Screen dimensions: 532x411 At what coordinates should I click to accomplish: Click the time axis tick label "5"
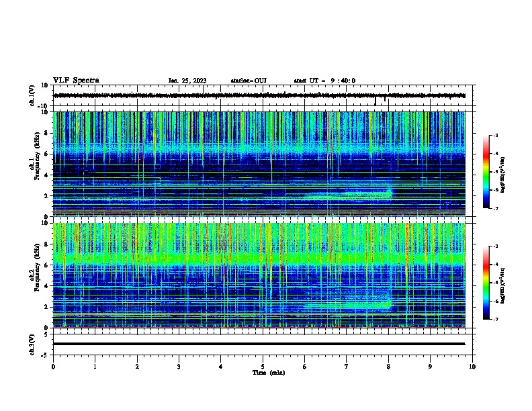pyautogui.click(x=263, y=367)
